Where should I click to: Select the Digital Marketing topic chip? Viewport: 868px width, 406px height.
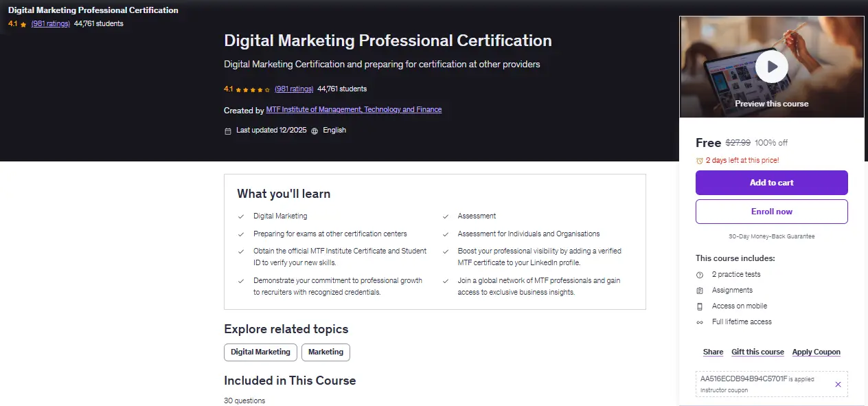coord(260,352)
